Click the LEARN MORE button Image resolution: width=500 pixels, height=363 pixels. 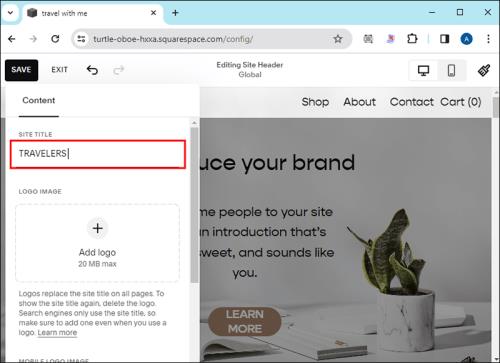245,321
